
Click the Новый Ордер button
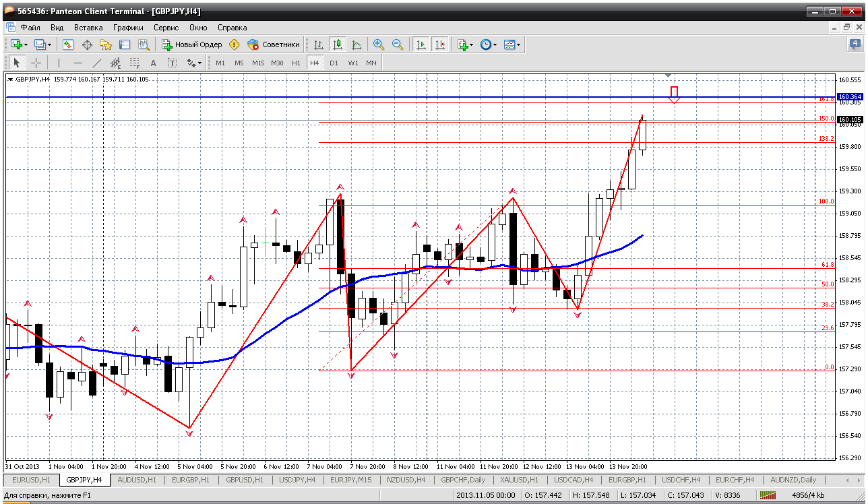pos(192,44)
